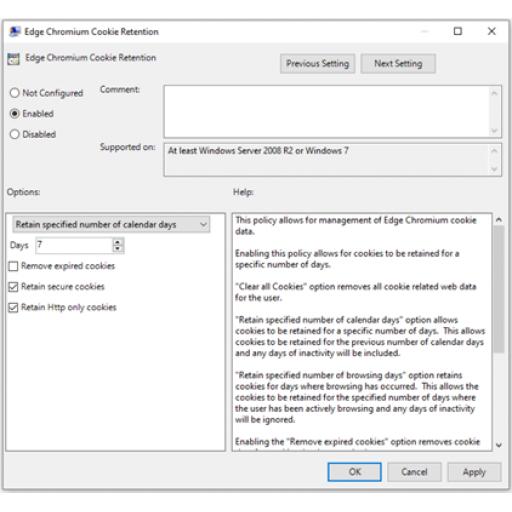Click Help pane scroll down arrow

click(x=499, y=445)
